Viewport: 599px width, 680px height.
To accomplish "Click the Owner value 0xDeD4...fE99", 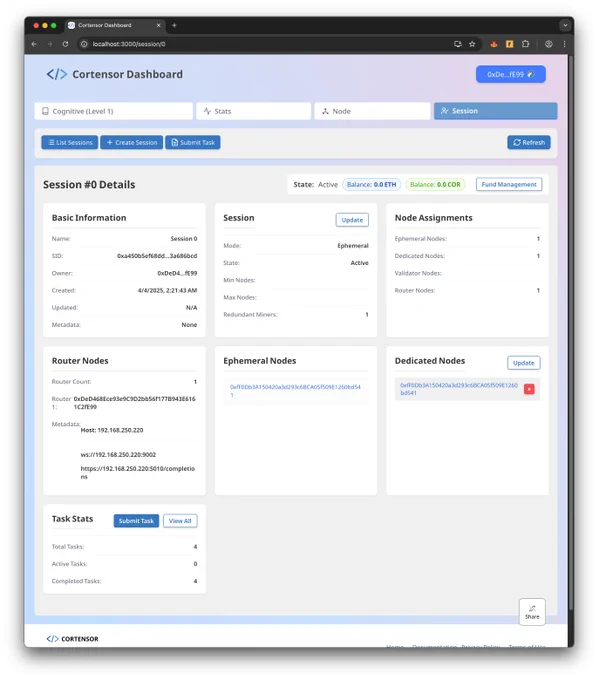I will tap(177, 273).
